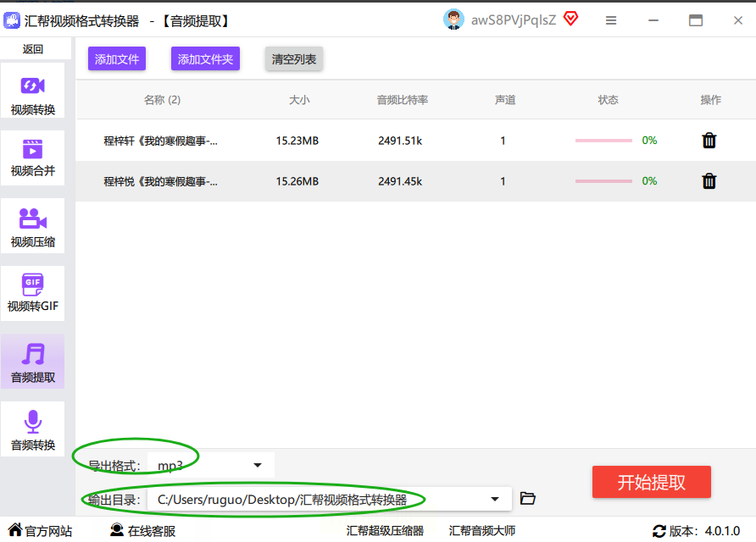
Task: Open the hamburger menu in title bar
Action: pos(611,20)
